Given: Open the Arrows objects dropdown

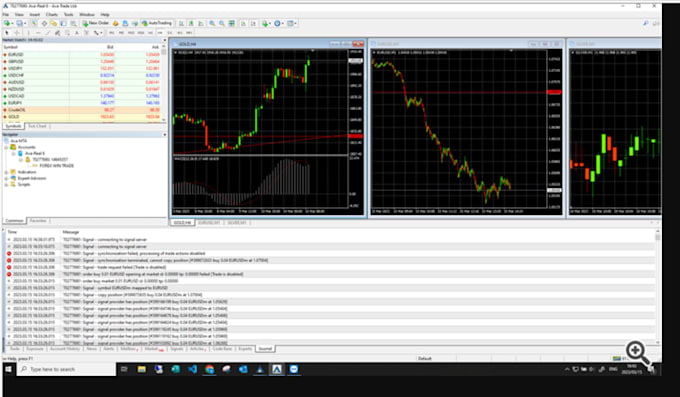Looking at the screenshot, I should point(98,33).
